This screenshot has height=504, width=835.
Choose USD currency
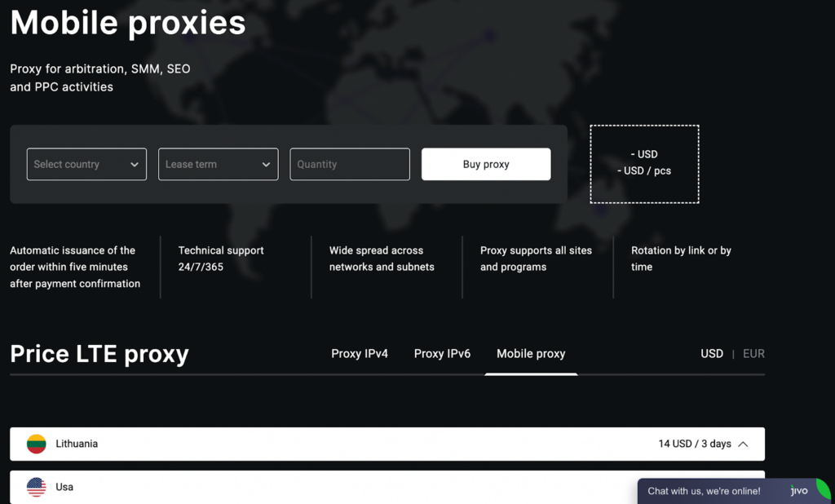711,354
